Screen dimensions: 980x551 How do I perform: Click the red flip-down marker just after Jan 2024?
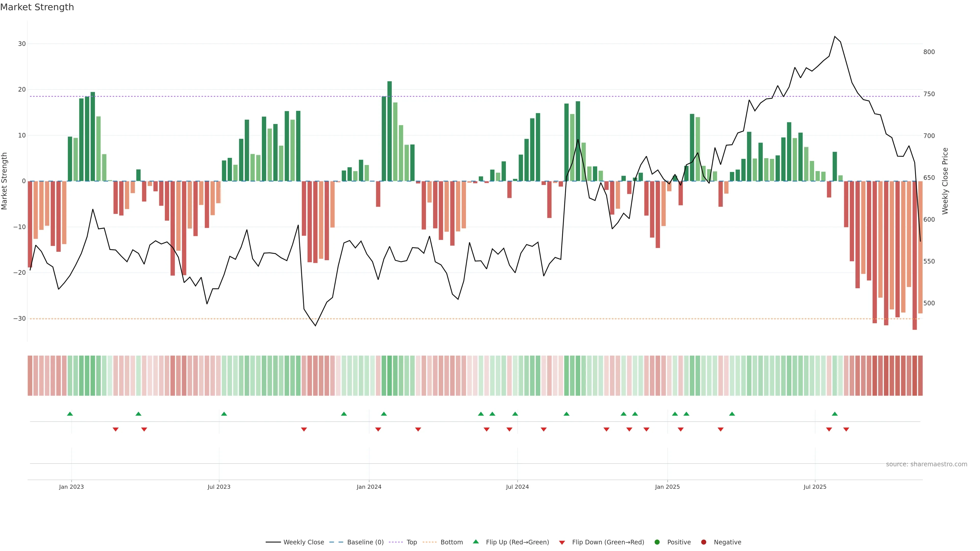[x=378, y=429]
